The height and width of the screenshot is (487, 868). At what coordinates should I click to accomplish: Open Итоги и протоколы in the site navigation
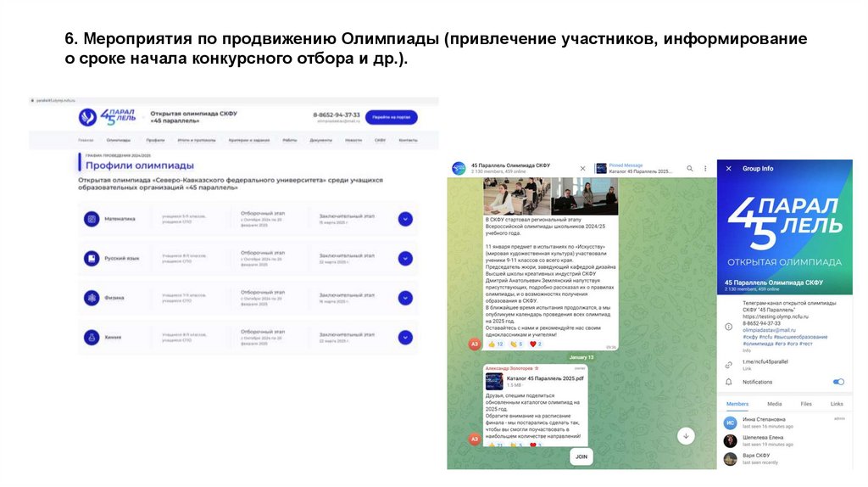click(x=197, y=140)
